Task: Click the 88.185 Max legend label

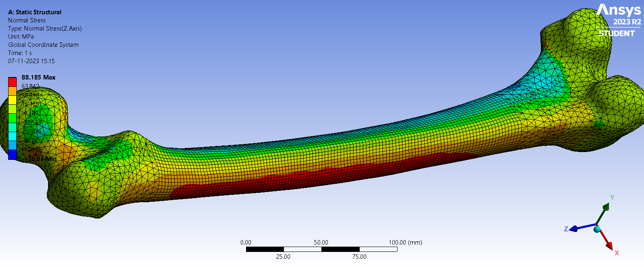Action: click(38, 77)
